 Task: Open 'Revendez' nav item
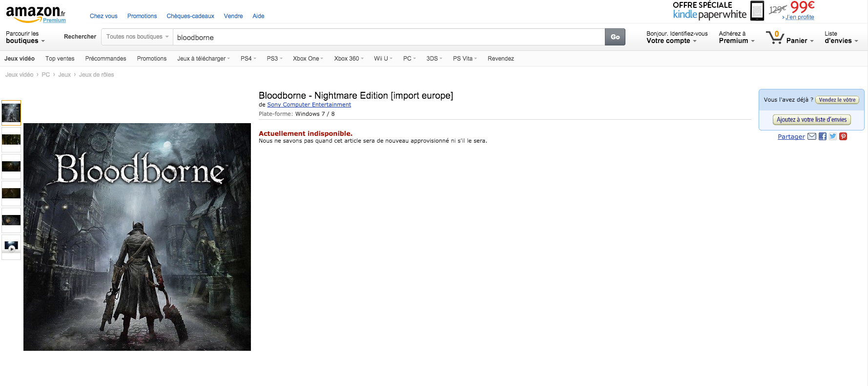(501, 59)
